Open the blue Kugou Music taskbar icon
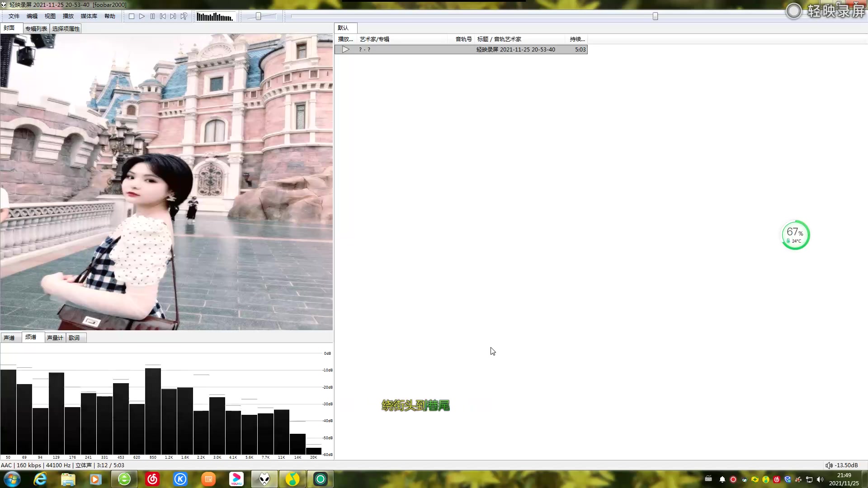This screenshot has height=488, width=868. click(x=180, y=479)
